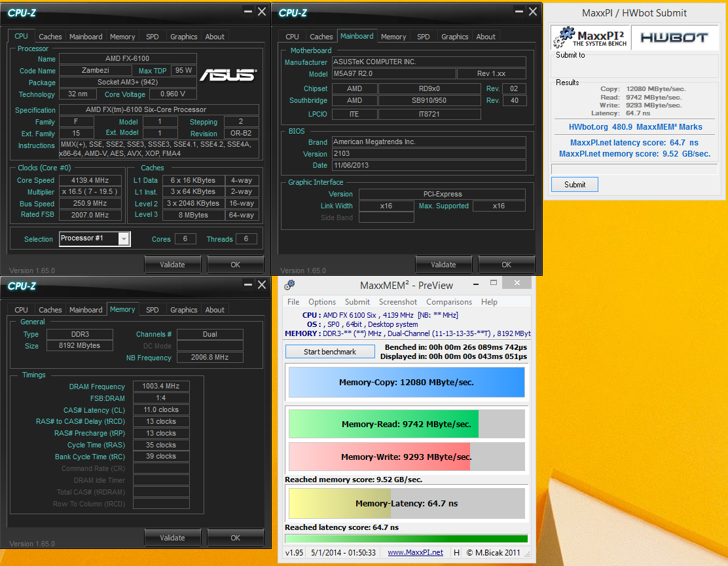
Task: Click the Core Speed 4139.4 MHz value
Action: (90, 180)
